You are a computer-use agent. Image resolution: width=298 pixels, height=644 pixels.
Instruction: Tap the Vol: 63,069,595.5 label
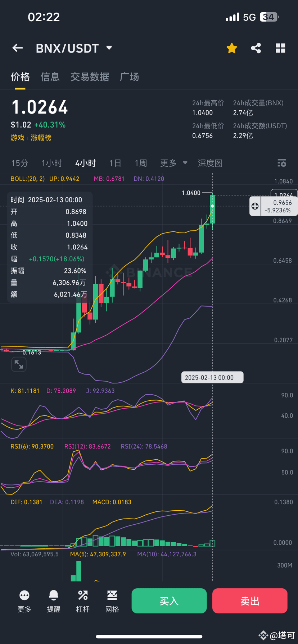[35, 554]
